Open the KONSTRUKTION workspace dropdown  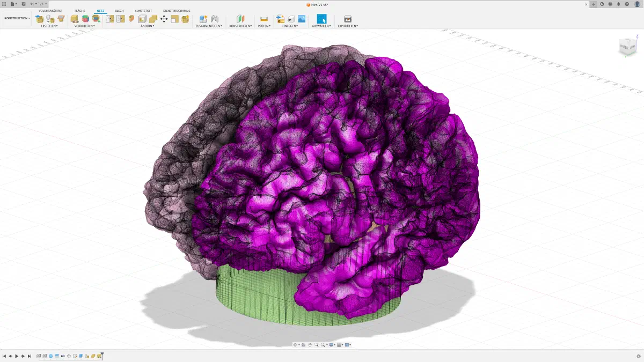coord(17,18)
